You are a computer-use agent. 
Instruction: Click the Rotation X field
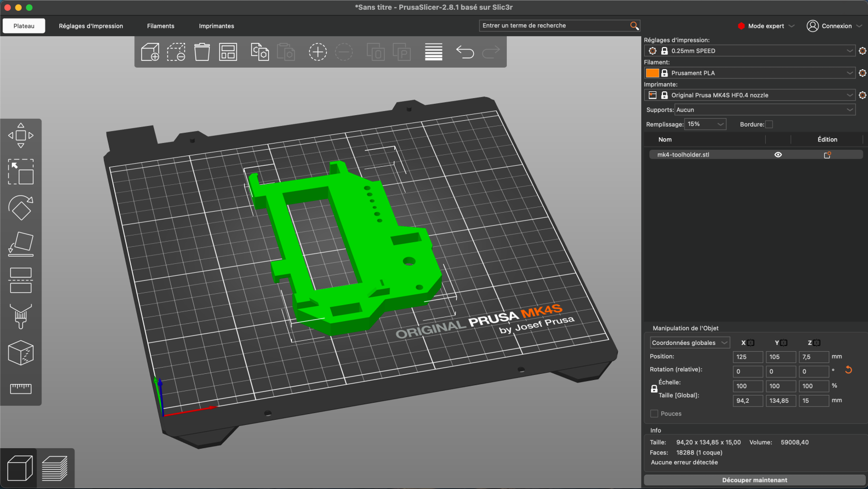point(748,371)
